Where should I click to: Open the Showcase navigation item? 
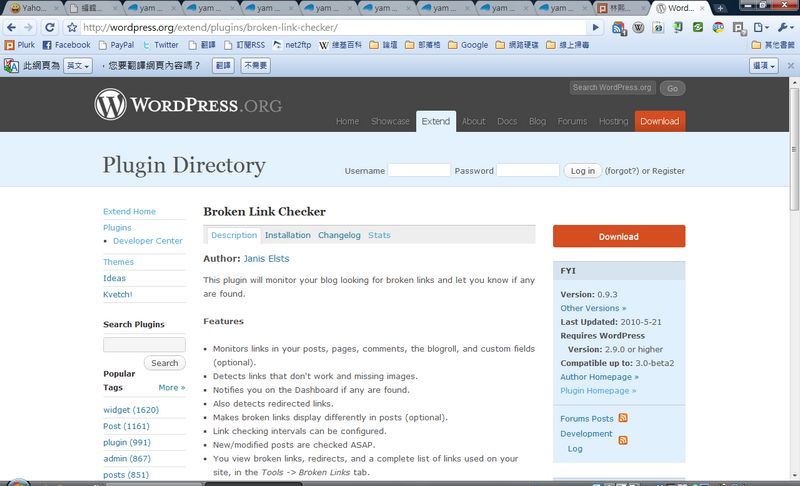pos(390,121)
